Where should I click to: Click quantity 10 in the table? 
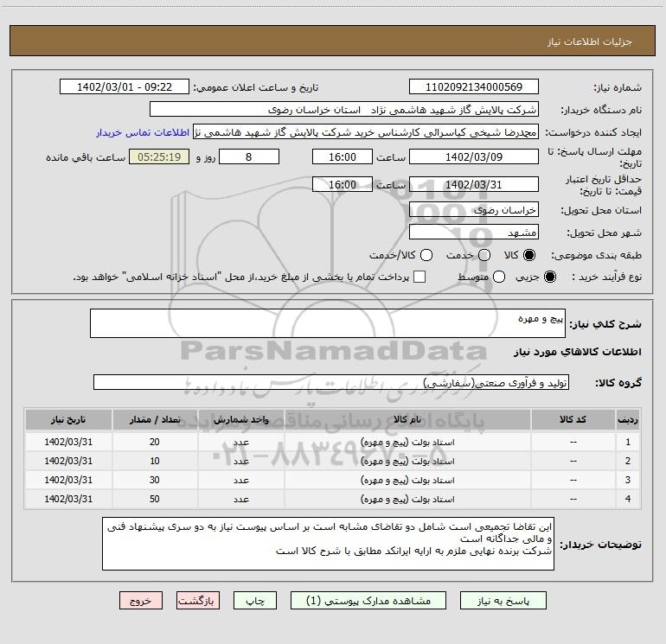[x=155, y=461]
